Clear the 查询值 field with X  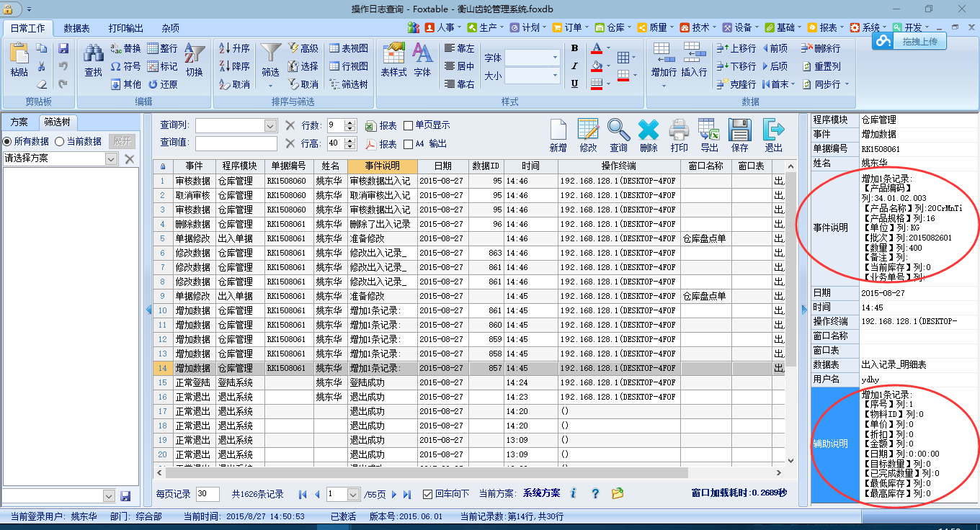click(290, 143)
